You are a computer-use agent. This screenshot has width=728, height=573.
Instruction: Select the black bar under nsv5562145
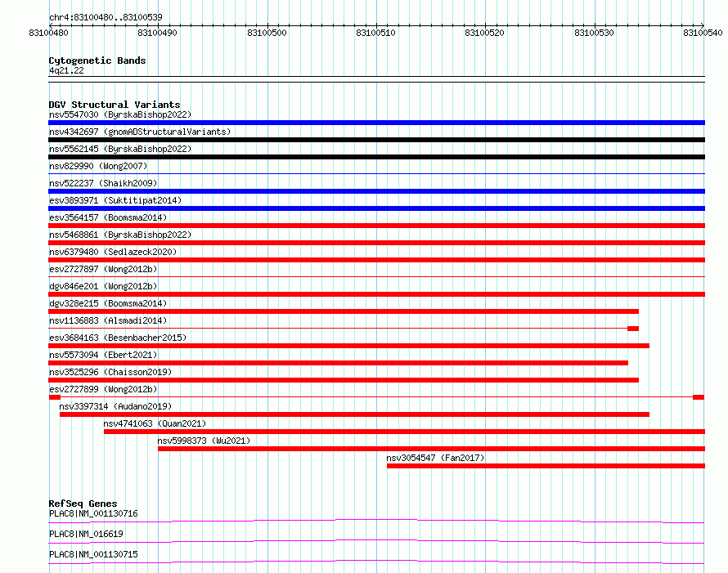click(376, 157)
